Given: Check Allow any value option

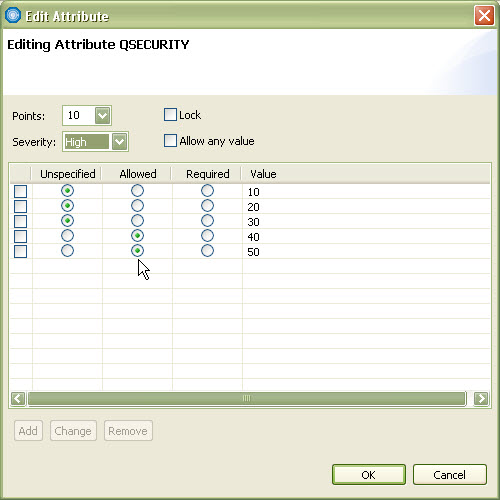Looking at the screenshot, I should point(170,141).
